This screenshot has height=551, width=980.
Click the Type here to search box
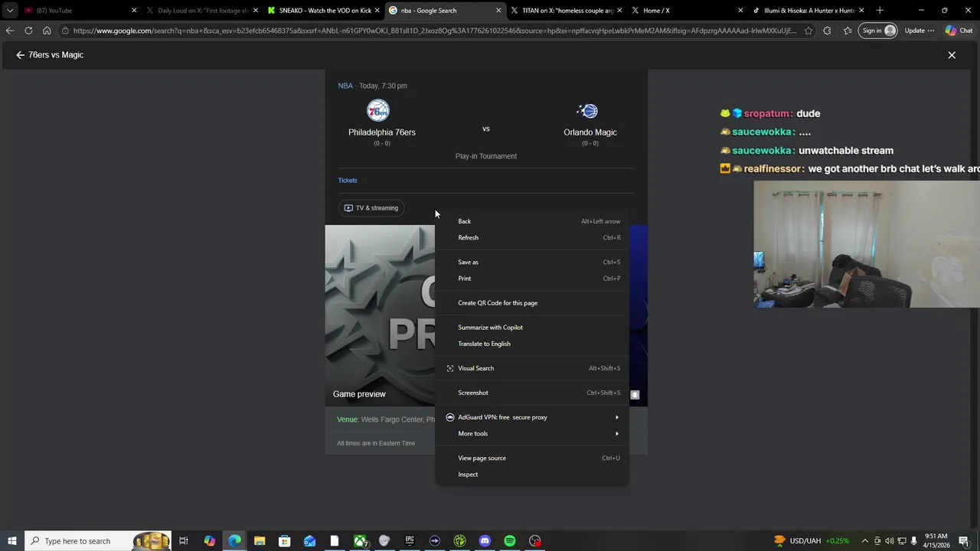click(x=98, y=541)
